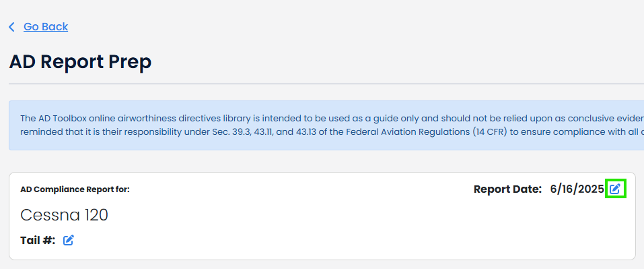Image resolution: width=644 pixels, height=269 pixels.
Task: Click the '120' model number text
Action: click(96, 215)
